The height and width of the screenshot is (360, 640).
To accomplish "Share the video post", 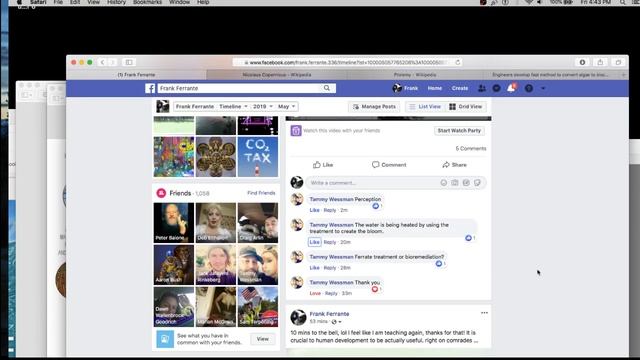I will pos(454,165).
